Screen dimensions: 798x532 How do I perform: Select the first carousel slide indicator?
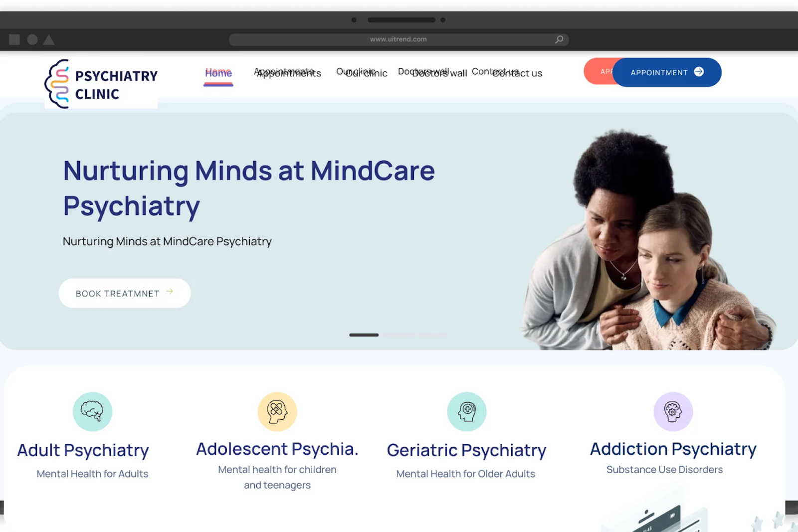pos(364,335)
